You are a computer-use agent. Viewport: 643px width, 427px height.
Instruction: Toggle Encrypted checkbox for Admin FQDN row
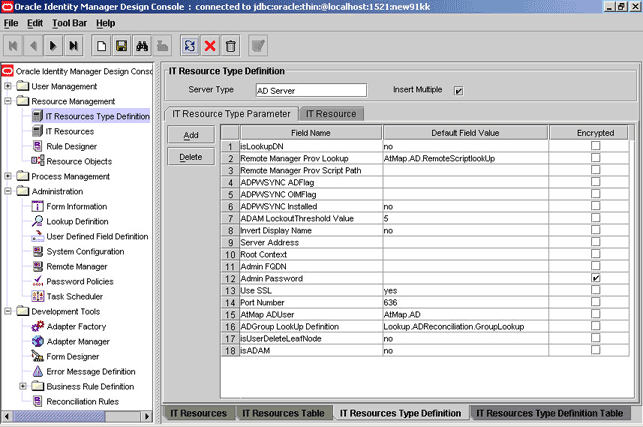[595, 266]
